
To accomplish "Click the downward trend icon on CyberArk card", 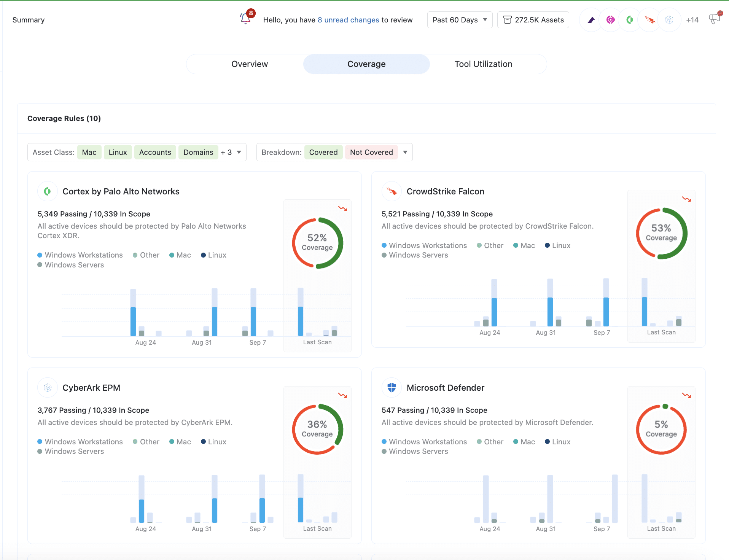I will (342, 395).
